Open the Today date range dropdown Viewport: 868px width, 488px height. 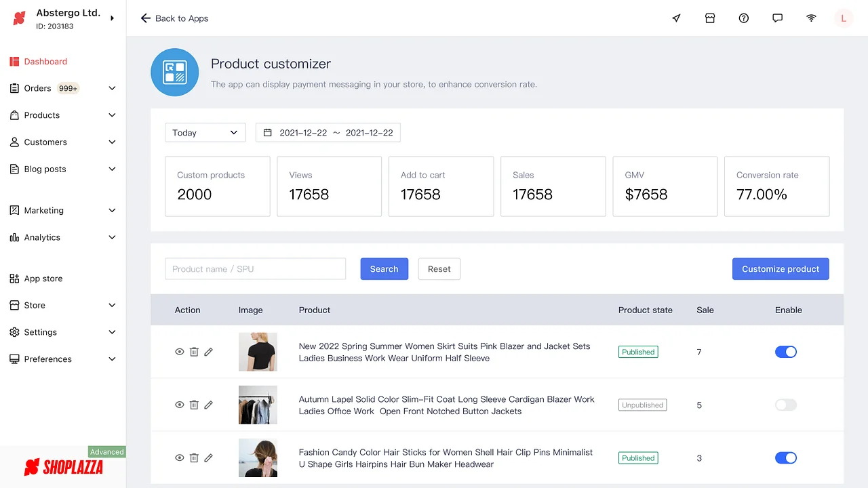click(x=205, y=133)
